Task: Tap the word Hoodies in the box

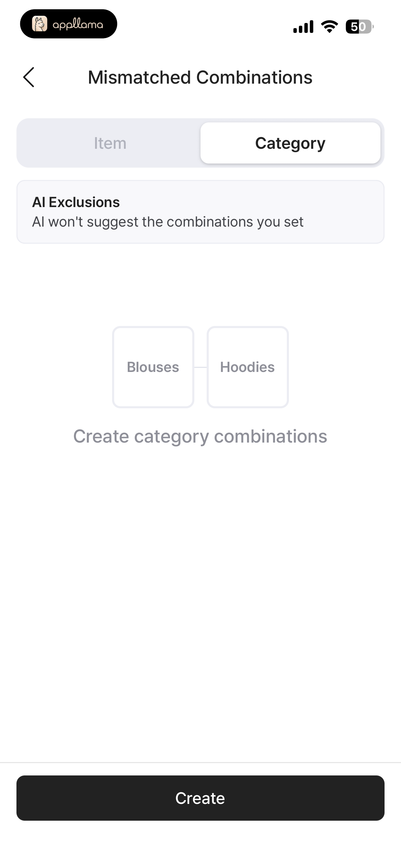Action: pos(247,367)
